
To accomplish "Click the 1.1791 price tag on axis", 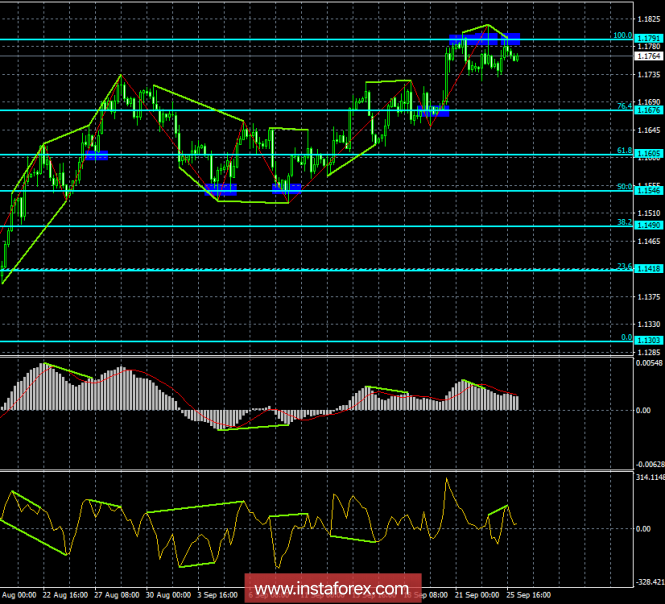I will click(647, 39).
